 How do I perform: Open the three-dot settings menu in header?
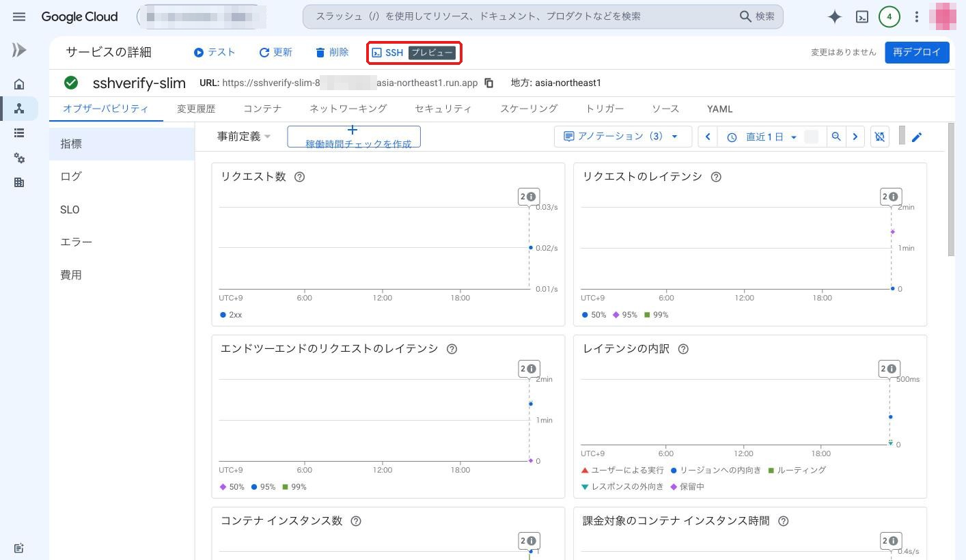[916, 17]
